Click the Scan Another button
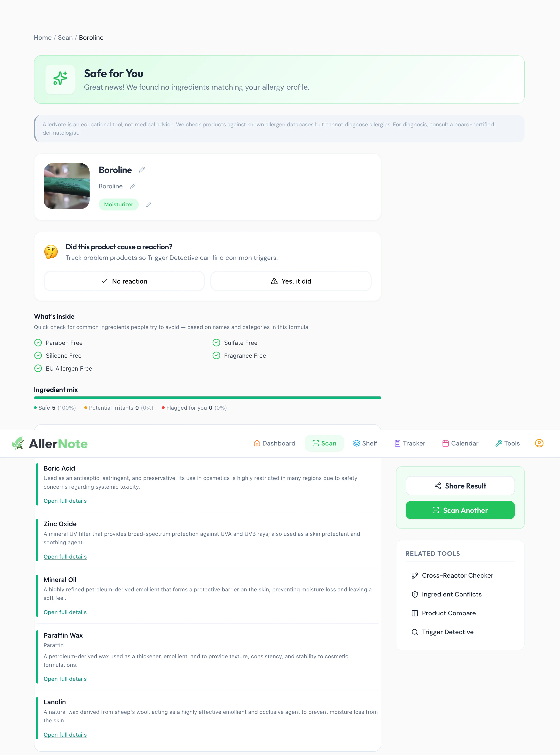The image size is (560, 755). point(460,510)
